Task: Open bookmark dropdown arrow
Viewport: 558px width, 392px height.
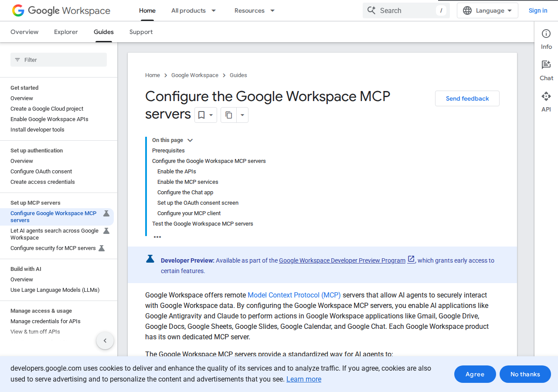Action: (x=211, y=115)
